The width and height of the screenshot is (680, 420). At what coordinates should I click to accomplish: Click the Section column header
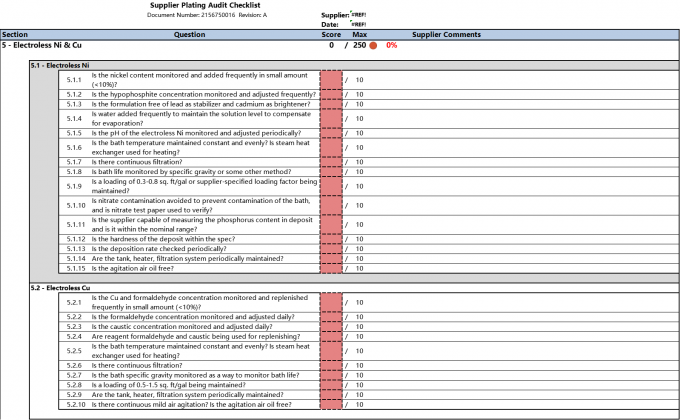click(x=15, y=34)
